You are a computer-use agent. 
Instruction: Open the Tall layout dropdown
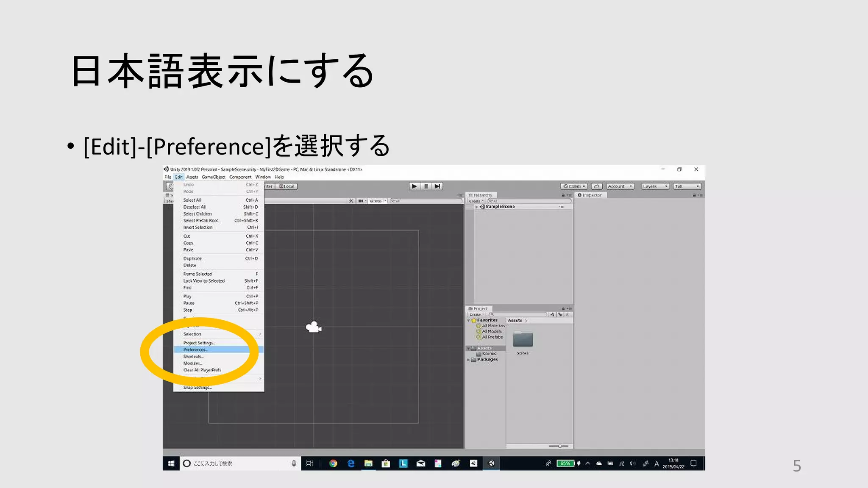point(687,186)
